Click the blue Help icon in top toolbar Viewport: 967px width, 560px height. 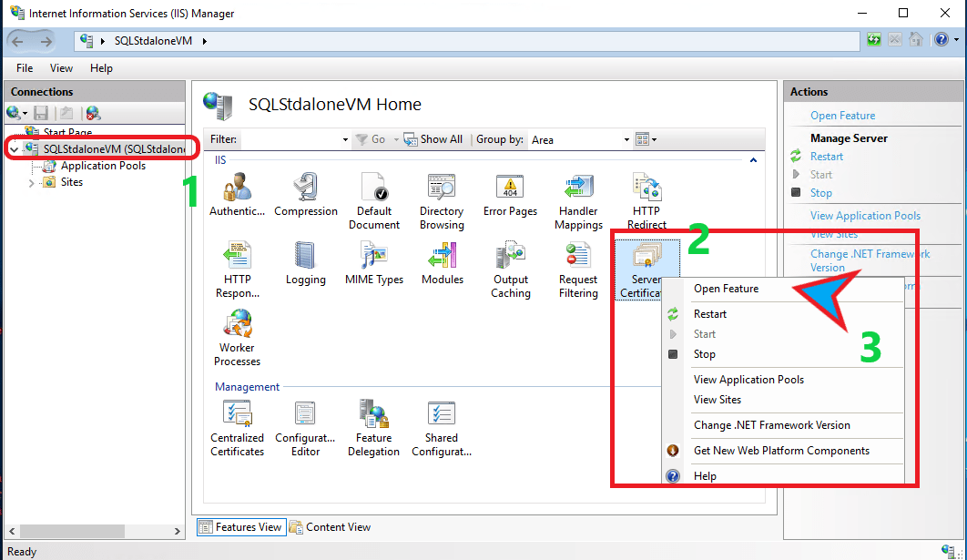point(942,40)
